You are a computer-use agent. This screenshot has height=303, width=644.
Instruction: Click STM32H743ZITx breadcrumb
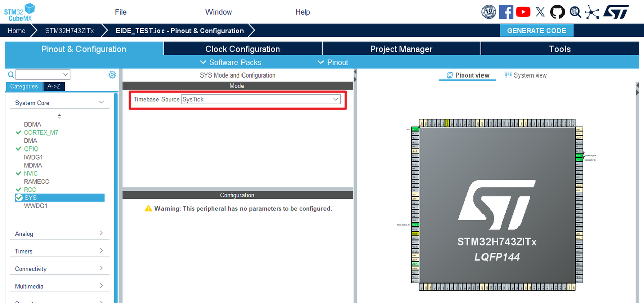click(x=69, y=31)
